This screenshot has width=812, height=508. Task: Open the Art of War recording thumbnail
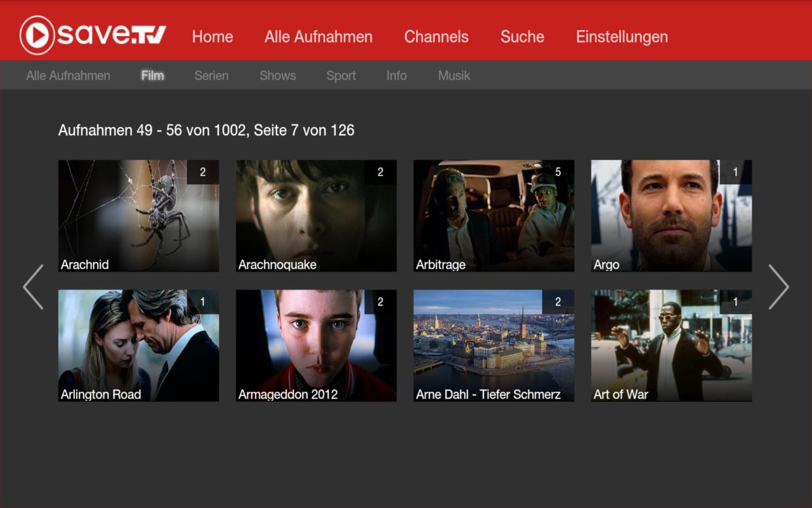pyautogui.click(x=672, y=345)
